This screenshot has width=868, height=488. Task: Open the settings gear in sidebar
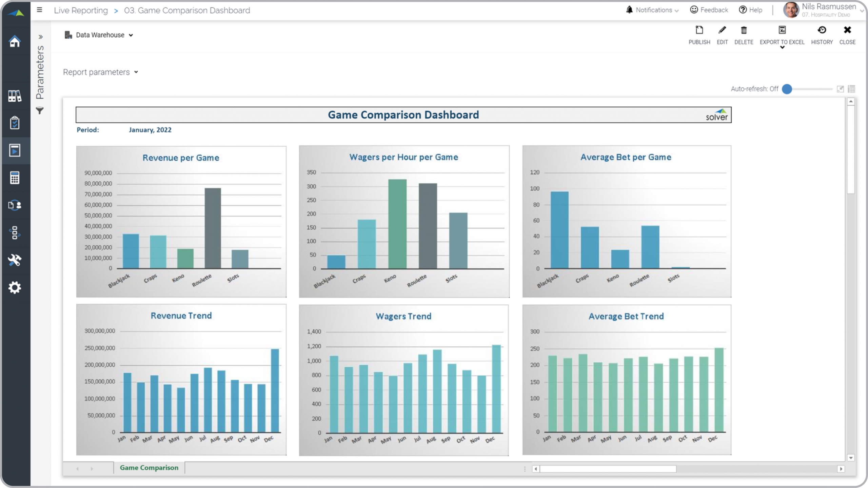[15, 288]
